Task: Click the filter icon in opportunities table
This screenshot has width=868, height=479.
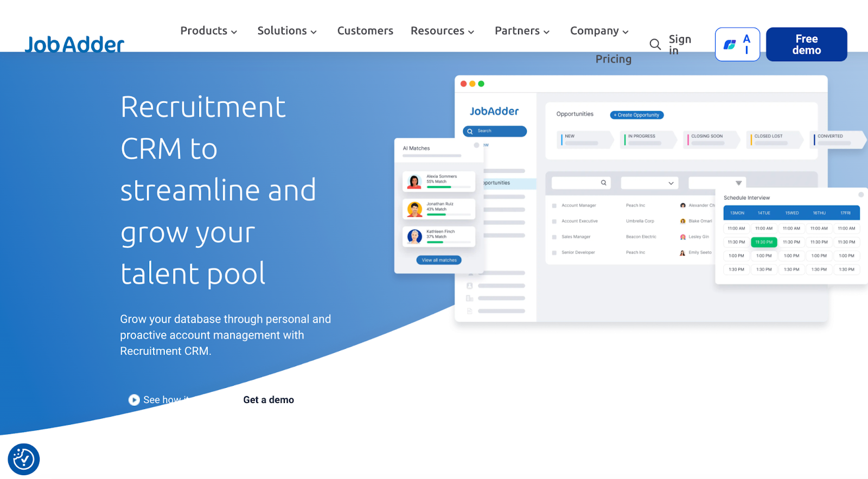Action: click(738, 183)
